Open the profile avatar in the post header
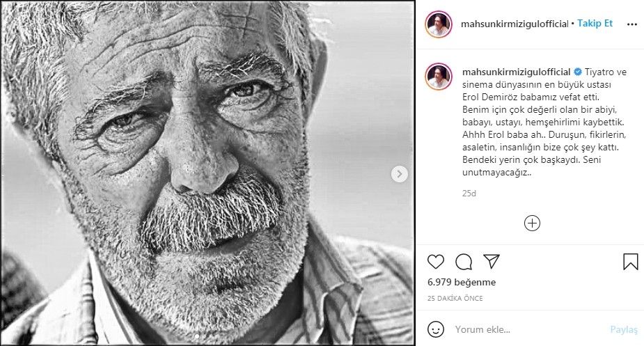This screenshot has height=346, width=644. point(439,24)
